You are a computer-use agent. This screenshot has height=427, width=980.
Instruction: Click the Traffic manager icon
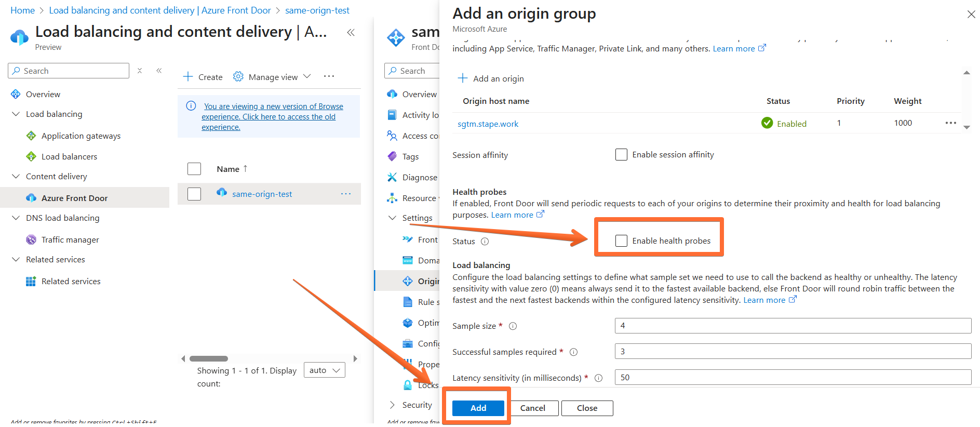31,239
